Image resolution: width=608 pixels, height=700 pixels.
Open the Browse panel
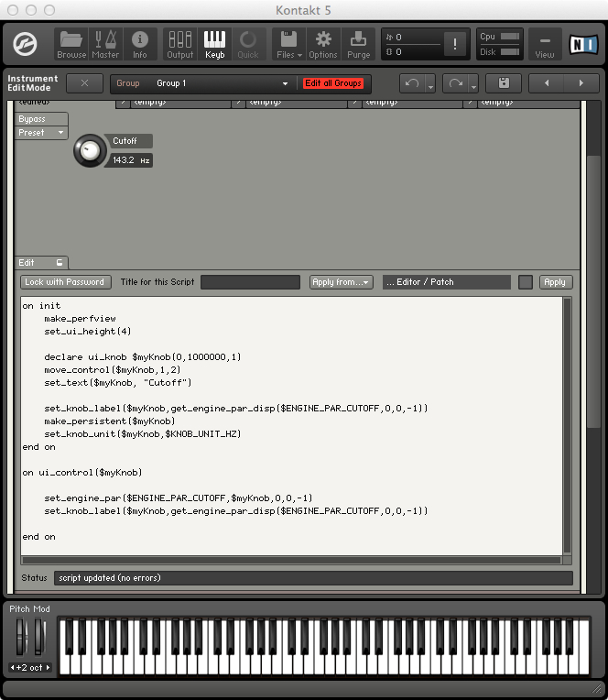click(71, 43)
